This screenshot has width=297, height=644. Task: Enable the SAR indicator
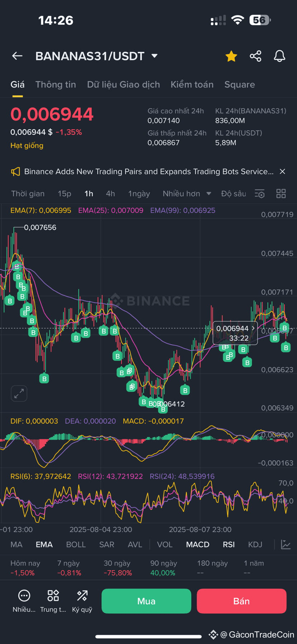[x=107, y=545]
